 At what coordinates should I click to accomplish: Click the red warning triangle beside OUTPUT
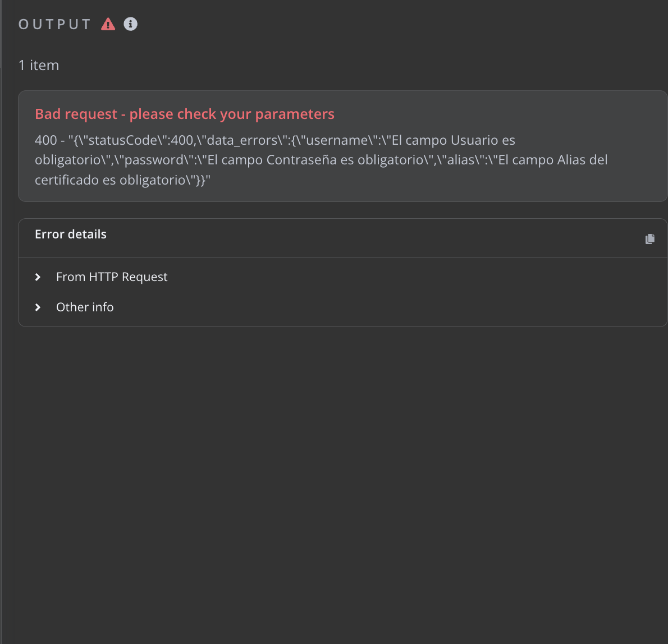pyautogui.click(x=108, y=24)
